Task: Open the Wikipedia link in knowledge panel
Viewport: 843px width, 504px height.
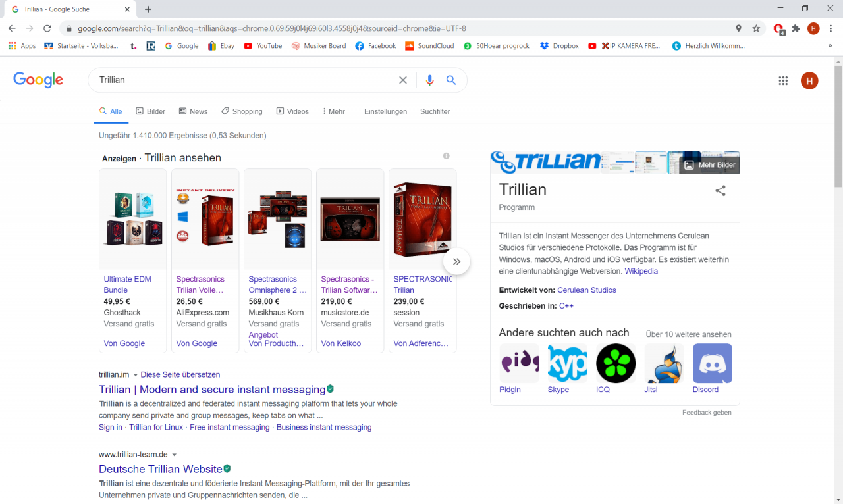Action: click(641, 271)
